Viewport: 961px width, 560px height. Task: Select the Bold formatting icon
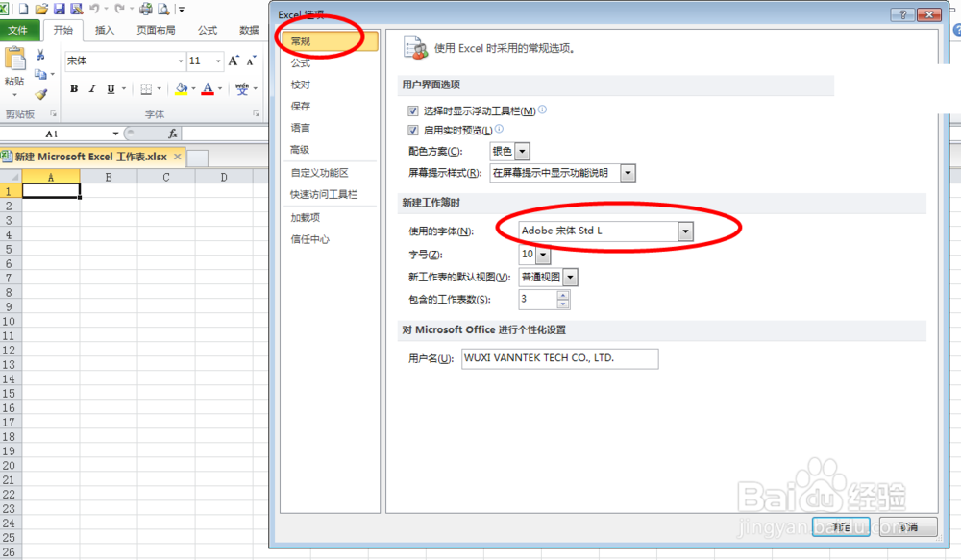[75, 89]
